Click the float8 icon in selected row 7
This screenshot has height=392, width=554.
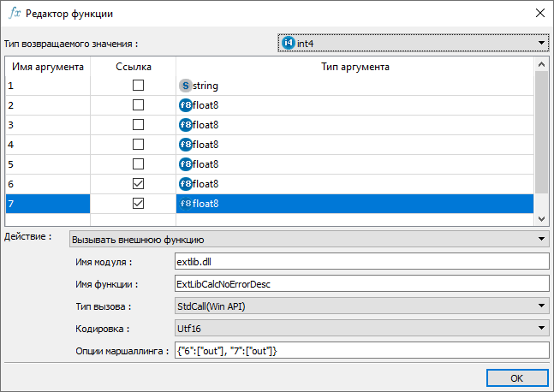185,204
